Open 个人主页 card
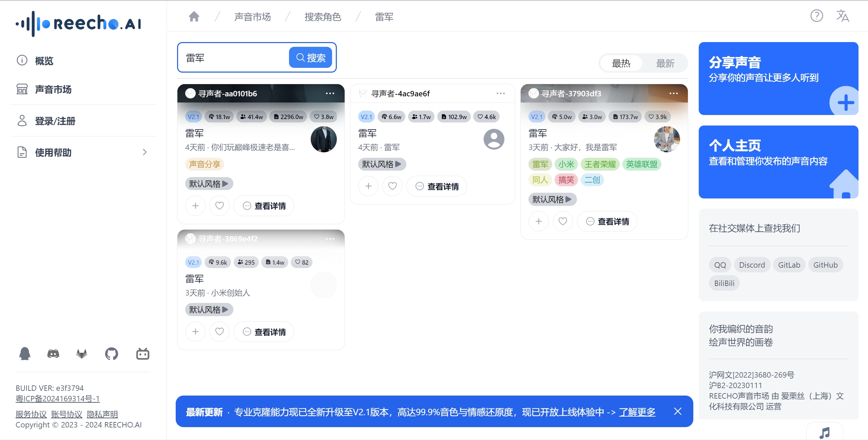868x440 pixels. pos(778,162)
